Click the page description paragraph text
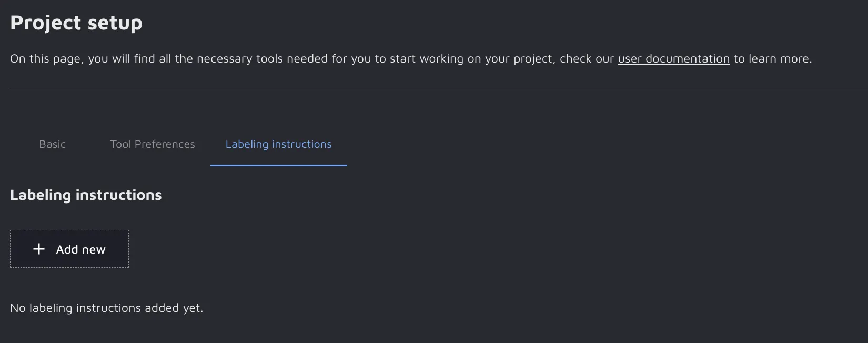Image resolution: width=868 pixels, height=343 pixels. click(x=310, y=58)
